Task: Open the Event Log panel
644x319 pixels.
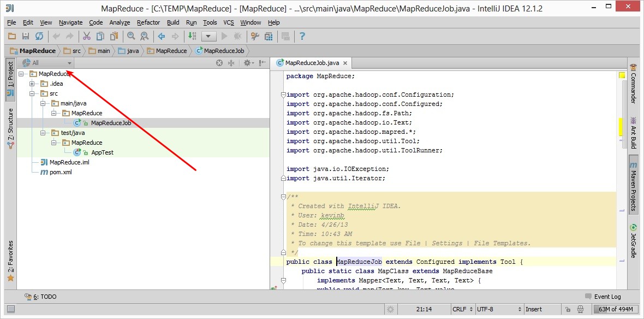Action: (x=603, y=297)
